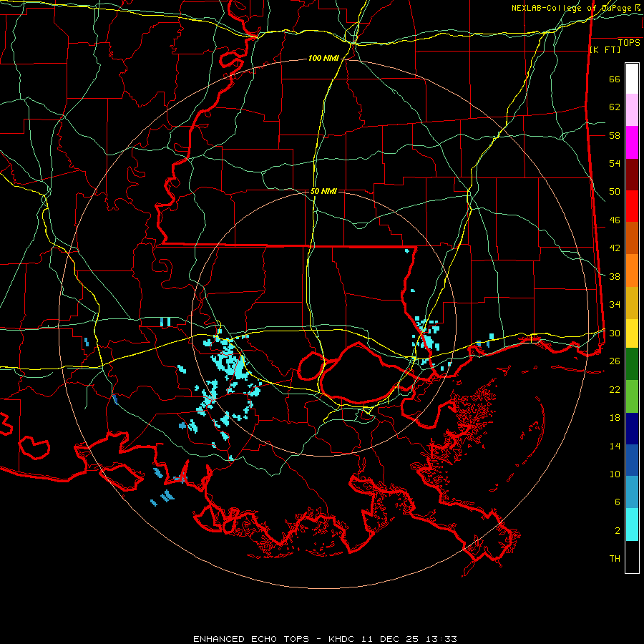This screenshot has width=644, height=644.
Task: Click the '13:33' time stamp
Action: (x=441, y=639)
